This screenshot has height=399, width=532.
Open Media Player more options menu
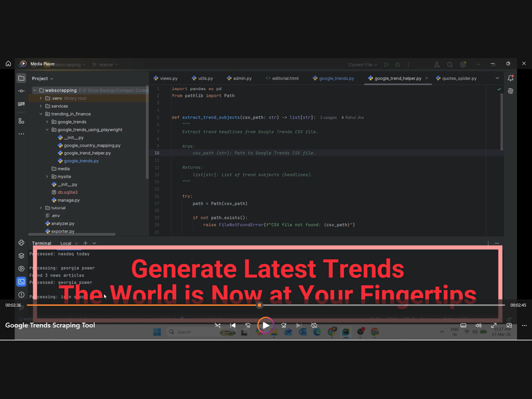pos(524,325)
